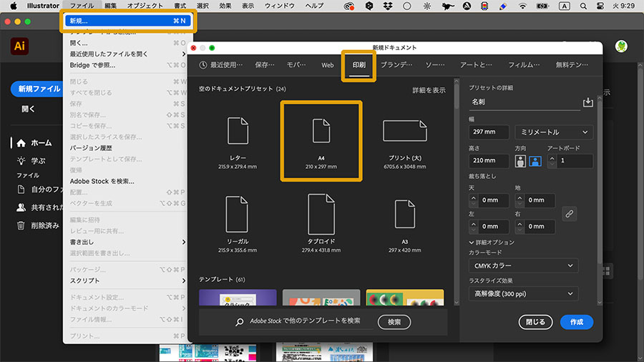Open the yellow template thumbnail

(x=405, y=298)
